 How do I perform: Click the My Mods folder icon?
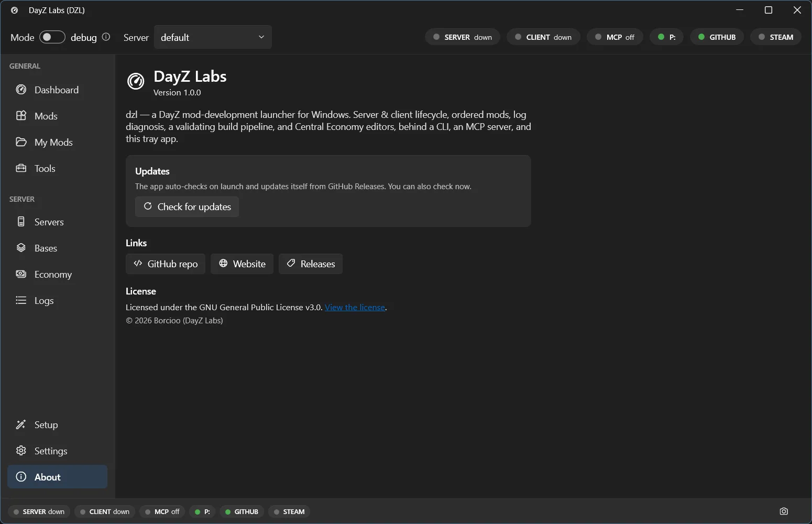tap(21, 142)
